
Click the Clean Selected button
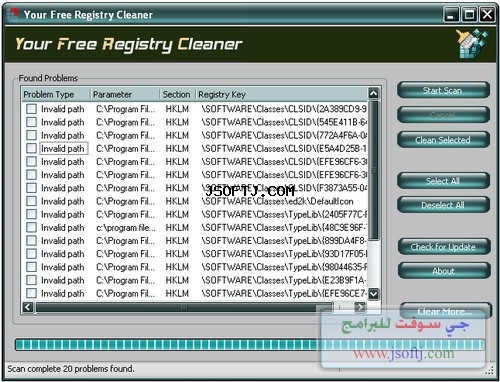(x=443, y=140)
